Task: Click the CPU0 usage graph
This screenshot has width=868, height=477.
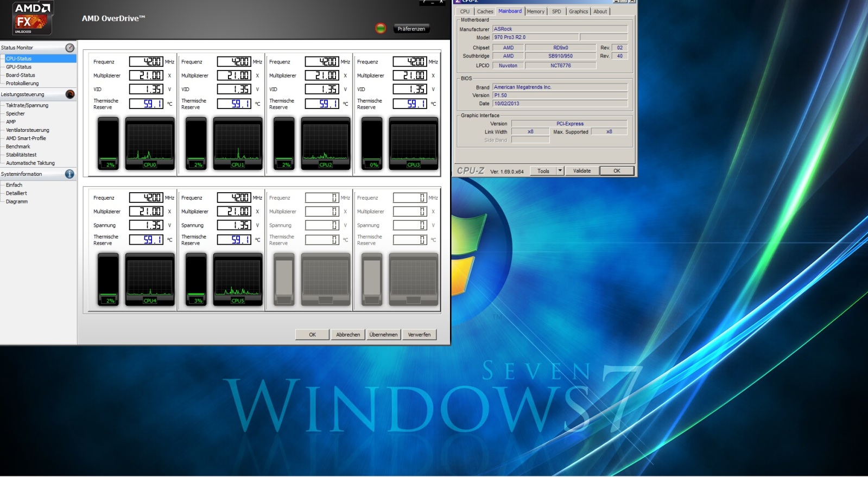Action: pos(150,144)
